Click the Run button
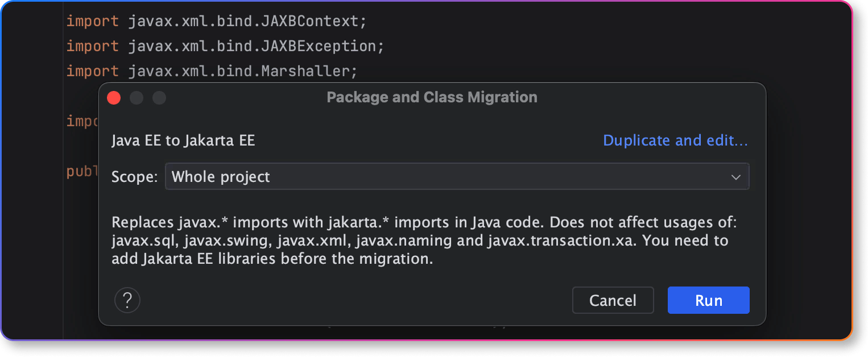The width and height of the screenshot is (868, 357). pyautogui.click(x=708, y=300)
